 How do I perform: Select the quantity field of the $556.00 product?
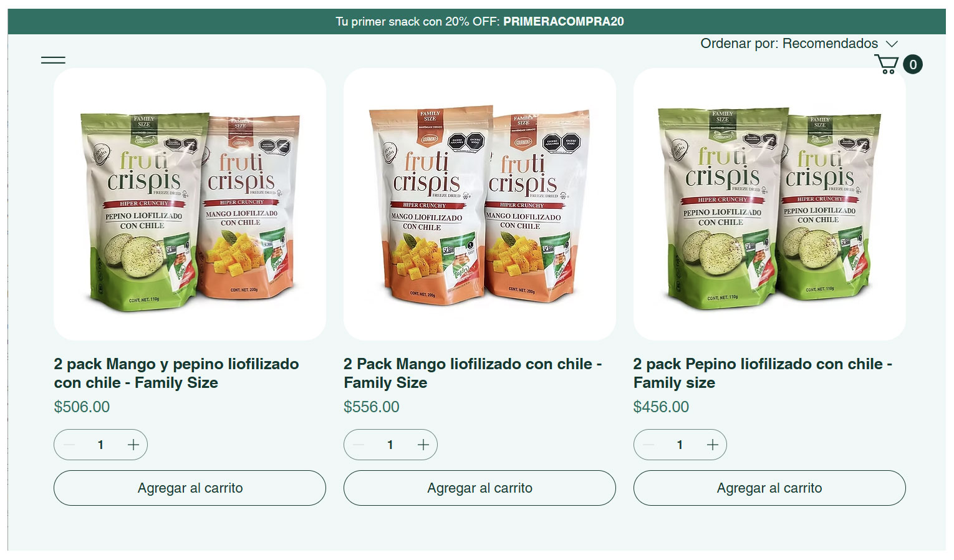(390, 445)
